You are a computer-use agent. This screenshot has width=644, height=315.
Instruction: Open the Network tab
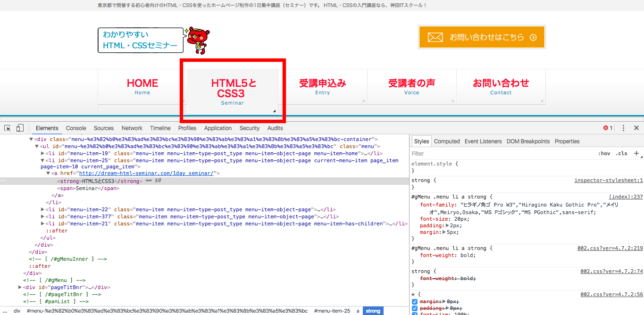[132, 128]
